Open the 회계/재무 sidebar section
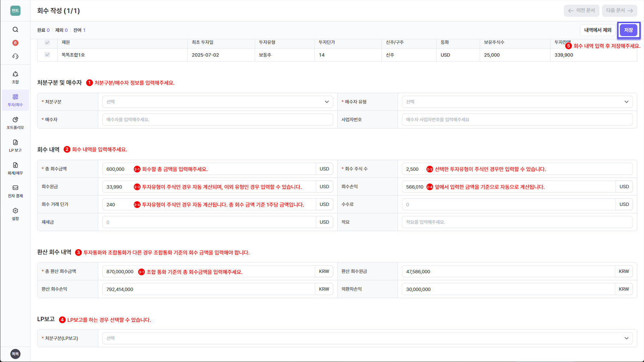Image resolution: width=644 pixels, height=362 pixels. [x=15, y=168]
